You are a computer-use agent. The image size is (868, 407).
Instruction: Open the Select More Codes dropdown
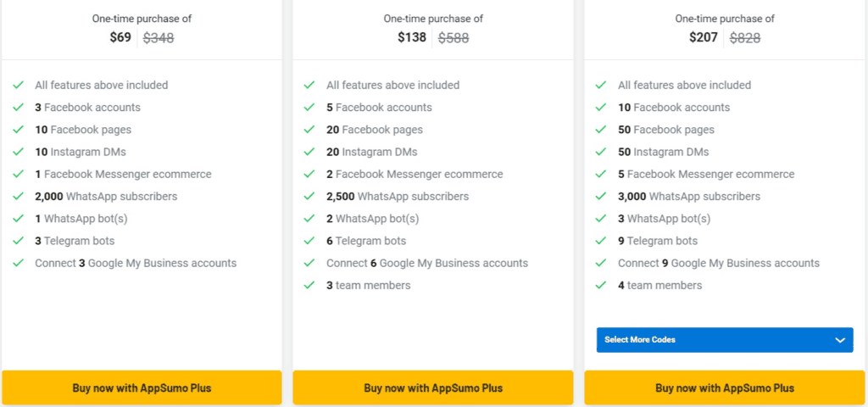(725, 340)
